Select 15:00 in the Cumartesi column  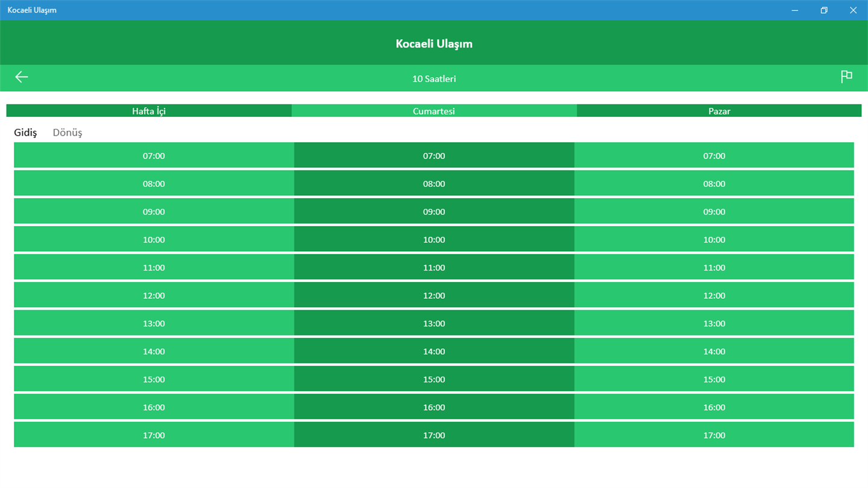pos(434,379)
